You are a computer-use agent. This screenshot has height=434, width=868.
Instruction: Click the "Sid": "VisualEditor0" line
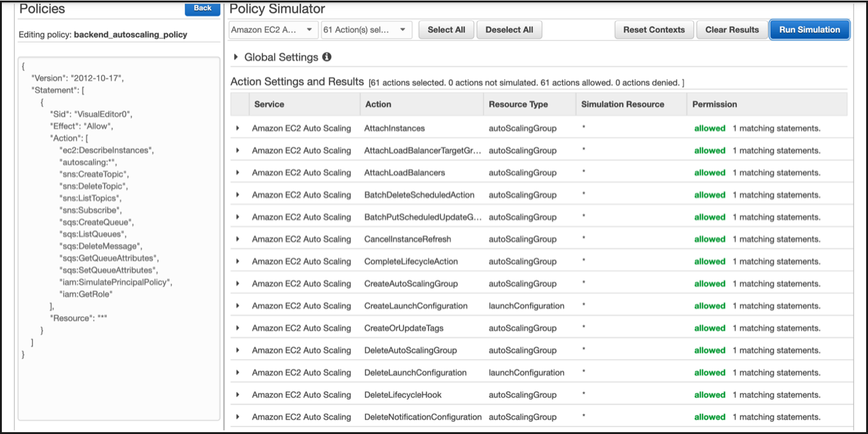coord(91,114)
